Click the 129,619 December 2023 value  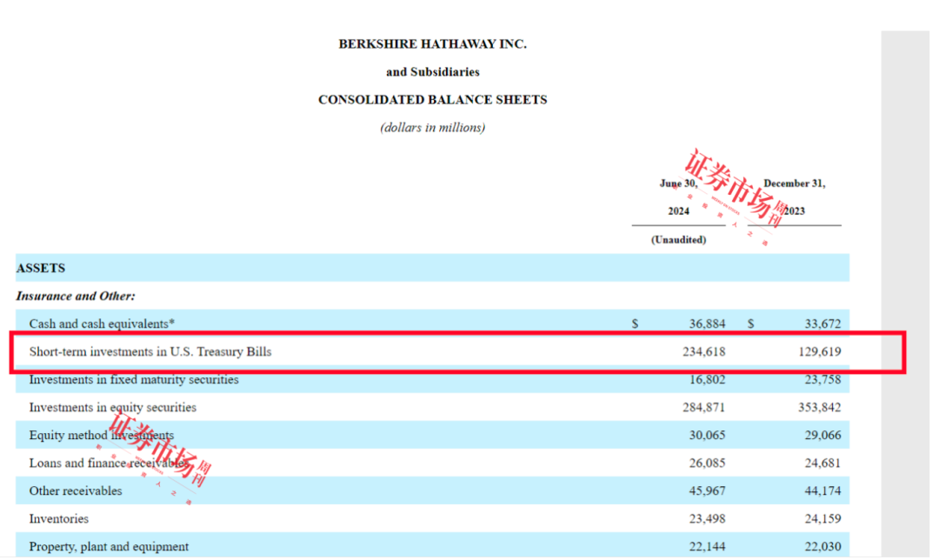pyautogui.click(x=819, y=351)
